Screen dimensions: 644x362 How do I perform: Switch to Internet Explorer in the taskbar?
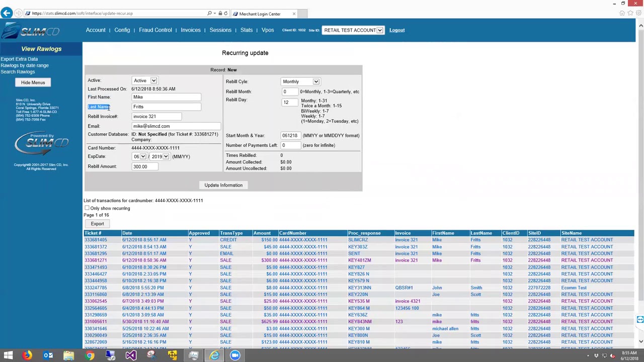[x=214, y=355]
